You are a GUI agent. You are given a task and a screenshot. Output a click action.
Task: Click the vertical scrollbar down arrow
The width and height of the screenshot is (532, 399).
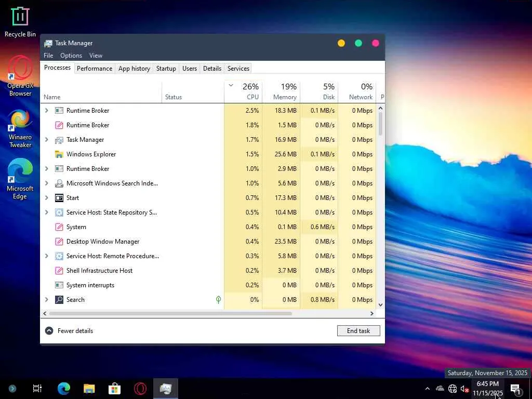(381, 304)
